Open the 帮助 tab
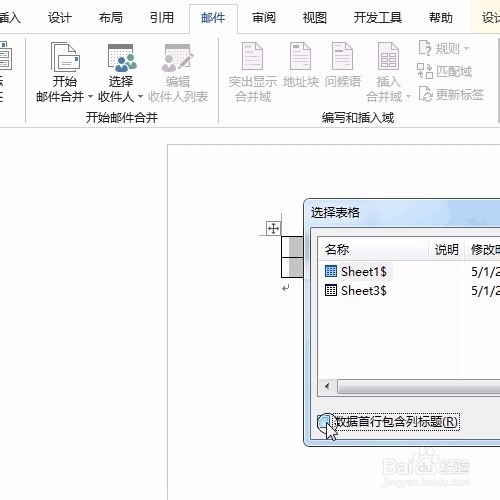500x500 pixels. coord(441,18)
